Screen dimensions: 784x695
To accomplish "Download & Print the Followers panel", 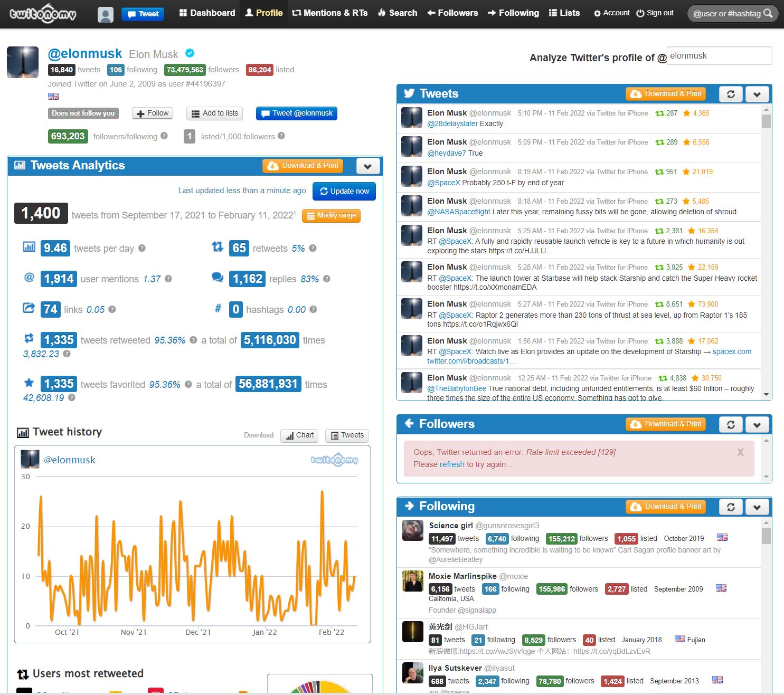I will click(666, 424).
